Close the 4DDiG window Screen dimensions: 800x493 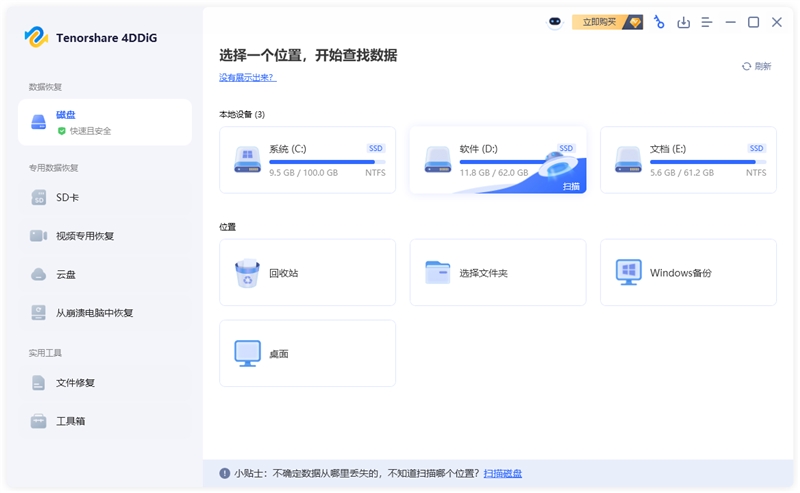click(x=777, y=22)
